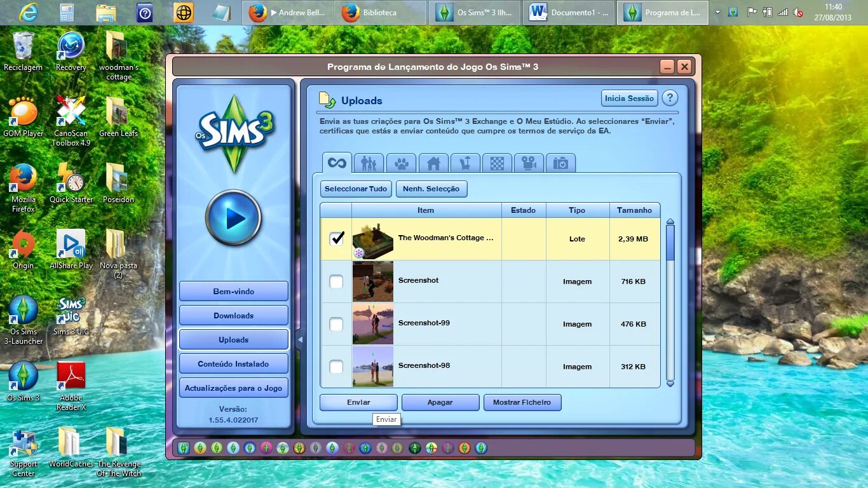Launch the game with the big play button
The height and width of the screenshot is (488, 868).
pos(233,218)
